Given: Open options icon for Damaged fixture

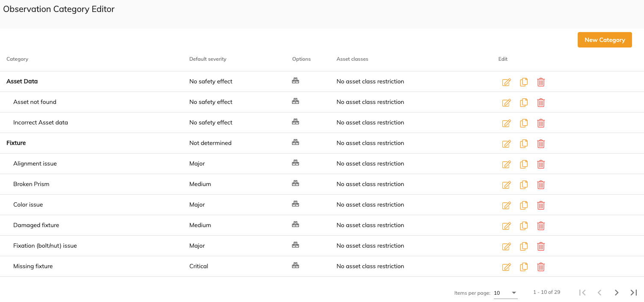Looking at the screenshot, I should click(295, 225).
